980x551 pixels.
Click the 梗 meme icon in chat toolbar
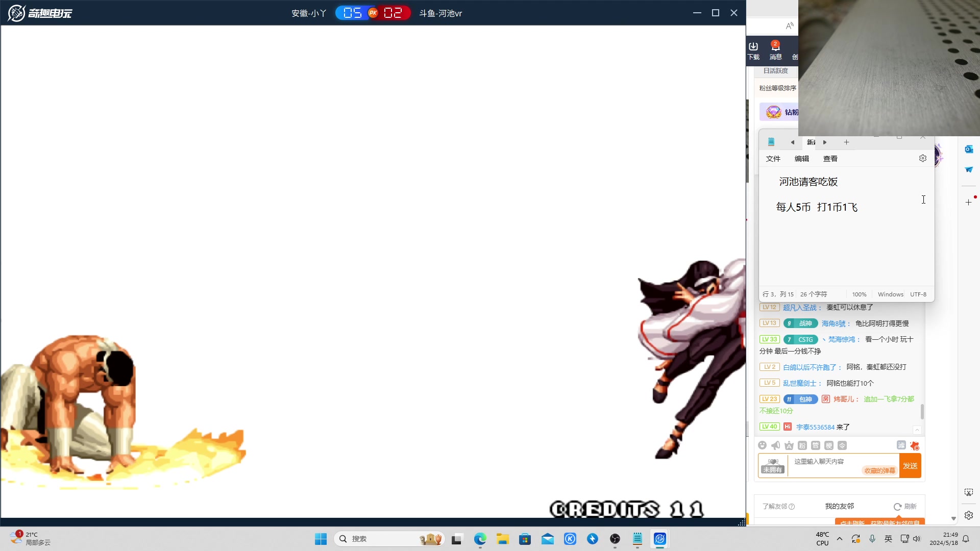click(x=829, y=445)
